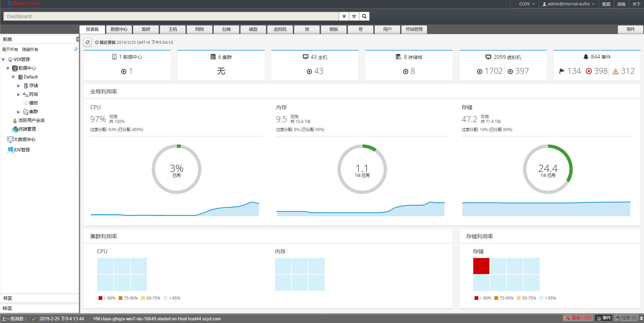The image size is (644, 323).
Task: Expand the 存储 tree node
Action: pos(19,86)
